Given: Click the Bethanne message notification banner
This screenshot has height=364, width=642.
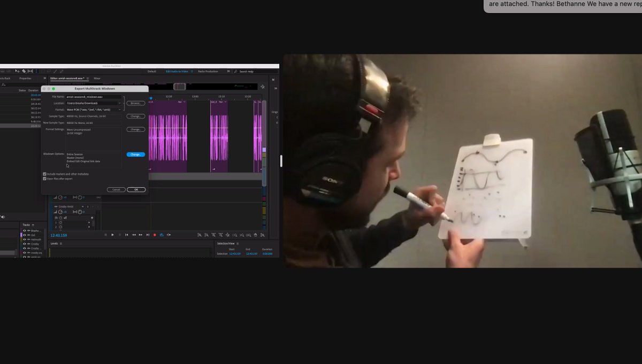Looking at the screenshot, I should [563, 6].
